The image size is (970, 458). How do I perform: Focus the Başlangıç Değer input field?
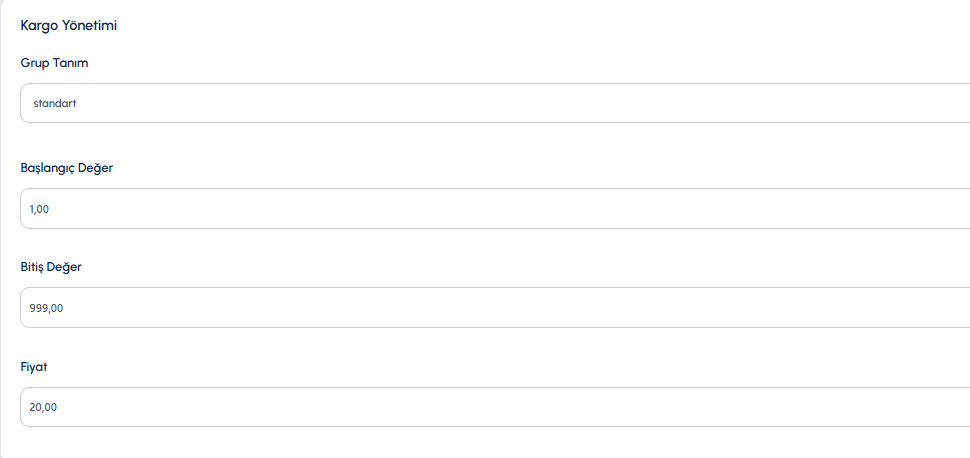click(495, 209)
